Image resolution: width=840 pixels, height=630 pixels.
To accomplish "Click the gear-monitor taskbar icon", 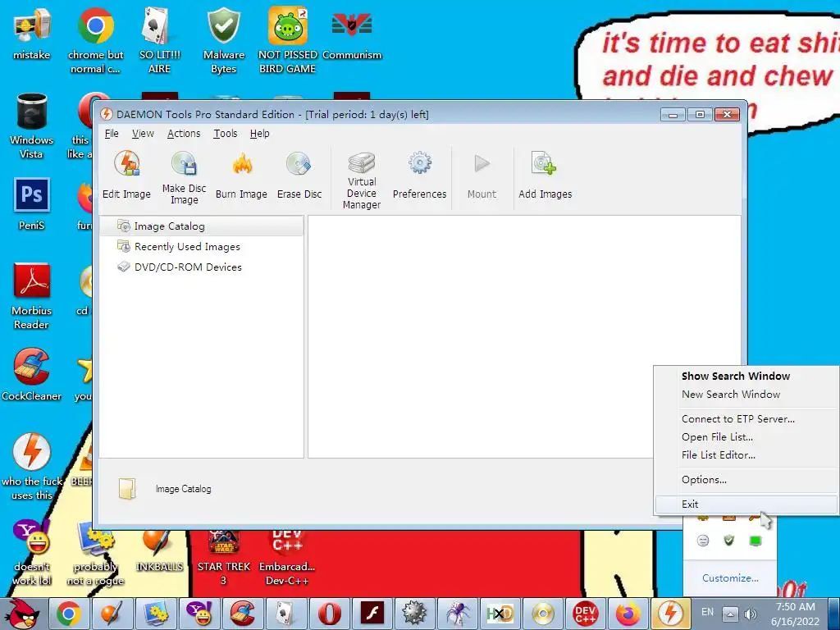I will click(x=155, y=614).
